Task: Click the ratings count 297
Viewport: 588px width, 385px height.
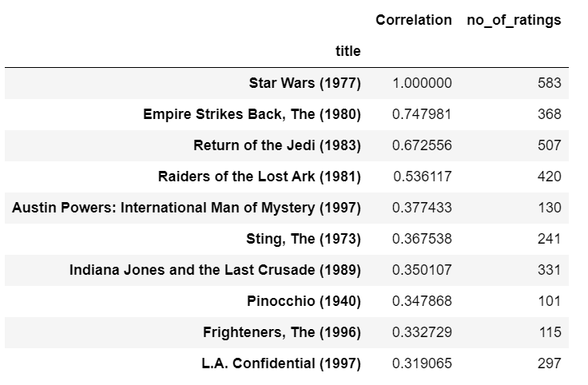Action: click(x=550, y=363)
